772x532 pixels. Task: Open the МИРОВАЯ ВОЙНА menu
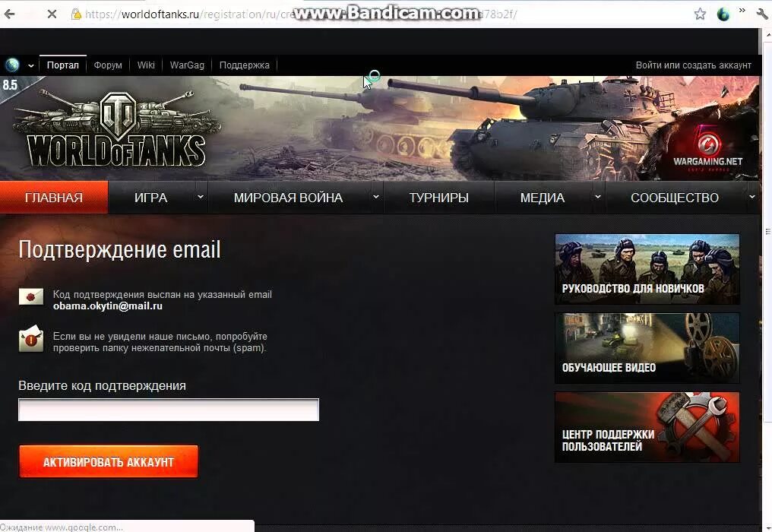click(288, 198)
